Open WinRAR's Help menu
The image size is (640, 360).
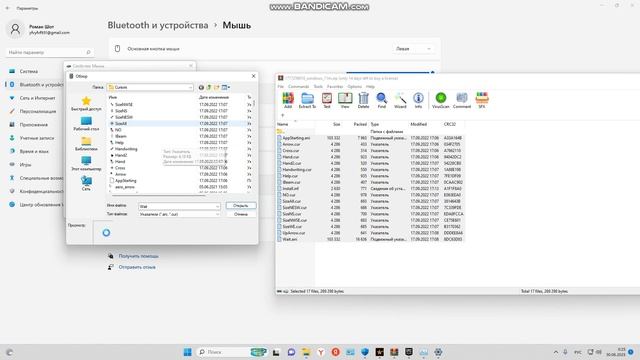[370, 87]
